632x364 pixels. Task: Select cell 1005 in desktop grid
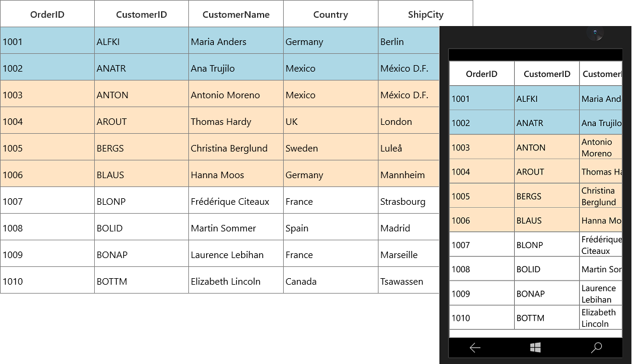(x=47, y=147)
